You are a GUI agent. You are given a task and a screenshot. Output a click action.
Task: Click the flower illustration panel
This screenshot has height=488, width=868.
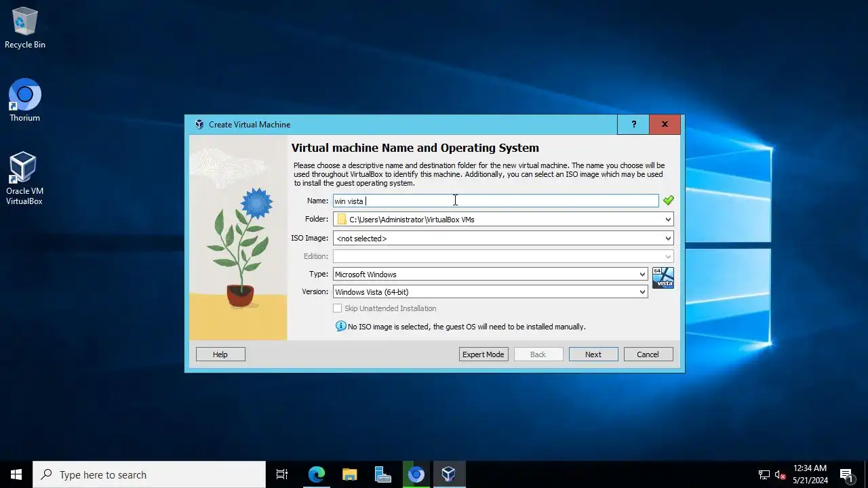point(238,238)
